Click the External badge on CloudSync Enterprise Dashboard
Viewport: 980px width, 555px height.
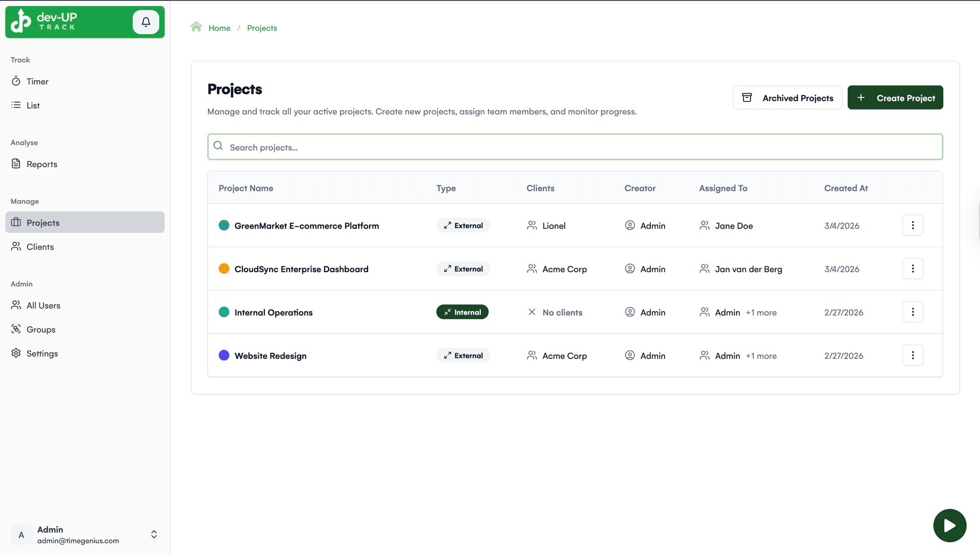coord(462,269)
